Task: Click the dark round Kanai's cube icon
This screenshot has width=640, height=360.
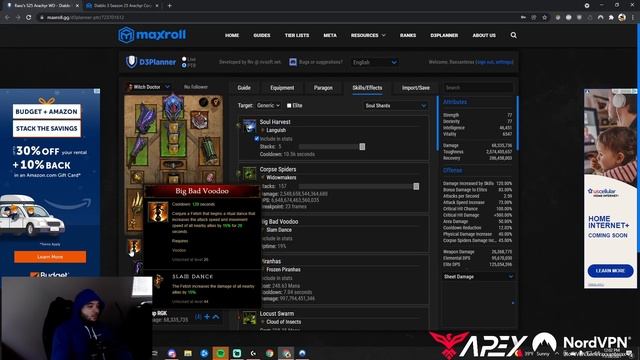Action: pos(203,102)
